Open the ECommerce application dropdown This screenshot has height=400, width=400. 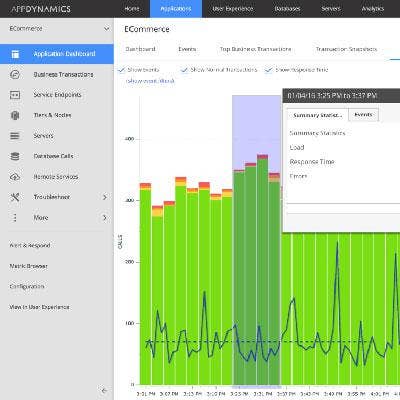(x=106, y=29)
